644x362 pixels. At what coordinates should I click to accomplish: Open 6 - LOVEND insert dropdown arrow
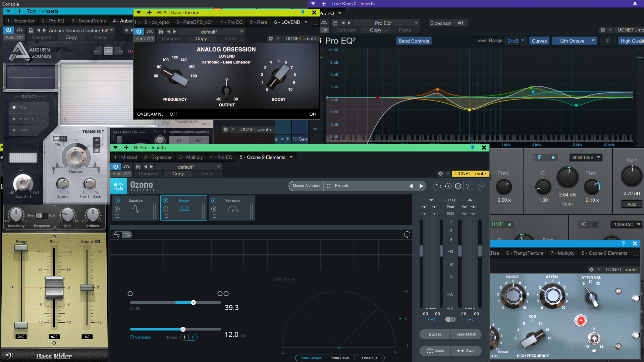[x=306, y=22]
